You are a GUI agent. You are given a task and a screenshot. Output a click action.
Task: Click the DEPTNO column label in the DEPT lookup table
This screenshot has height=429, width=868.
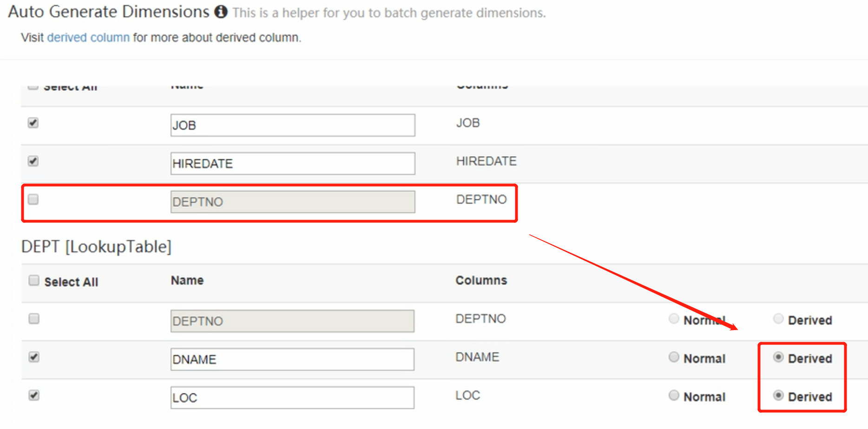click(480, 318)
